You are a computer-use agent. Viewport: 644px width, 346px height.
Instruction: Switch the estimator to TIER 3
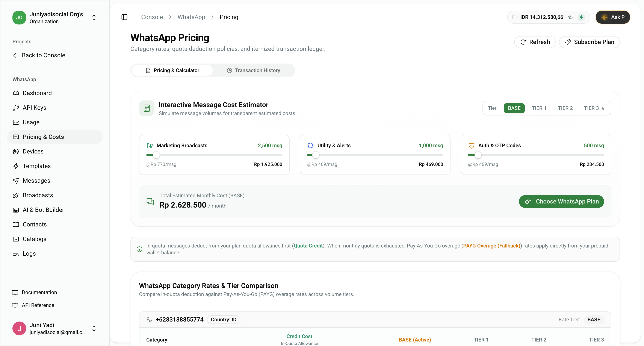594,108
